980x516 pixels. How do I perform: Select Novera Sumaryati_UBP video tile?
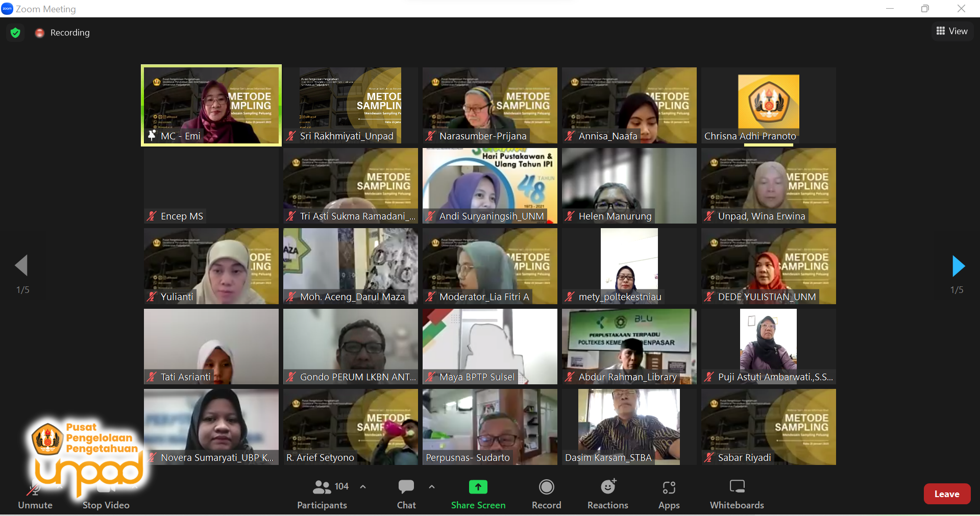(x=211, y=427)
